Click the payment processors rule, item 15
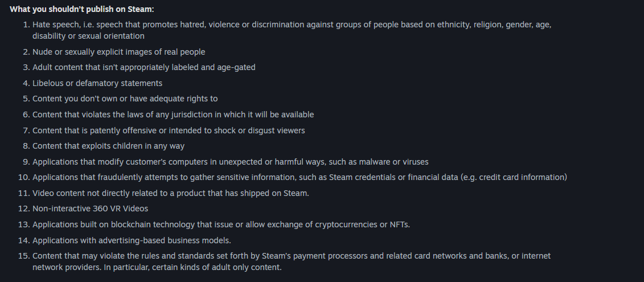This screenshot has height=282, width=644. (x=292, y=256)
